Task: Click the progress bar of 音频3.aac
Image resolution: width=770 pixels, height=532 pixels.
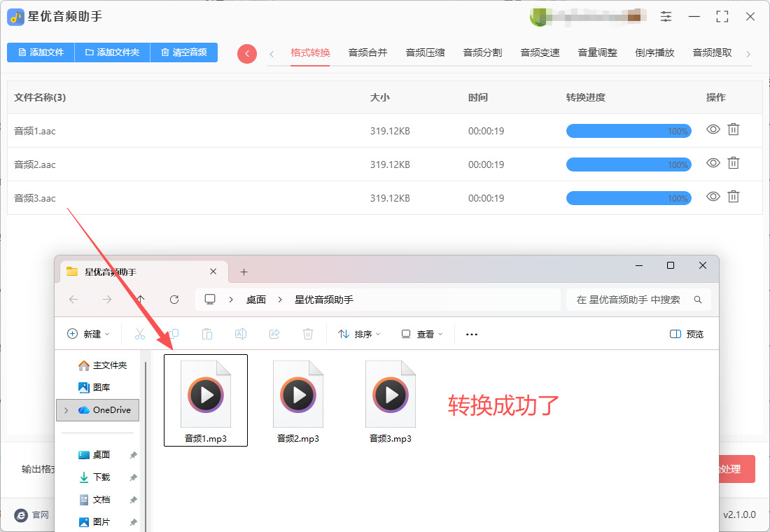Action: 629,198
